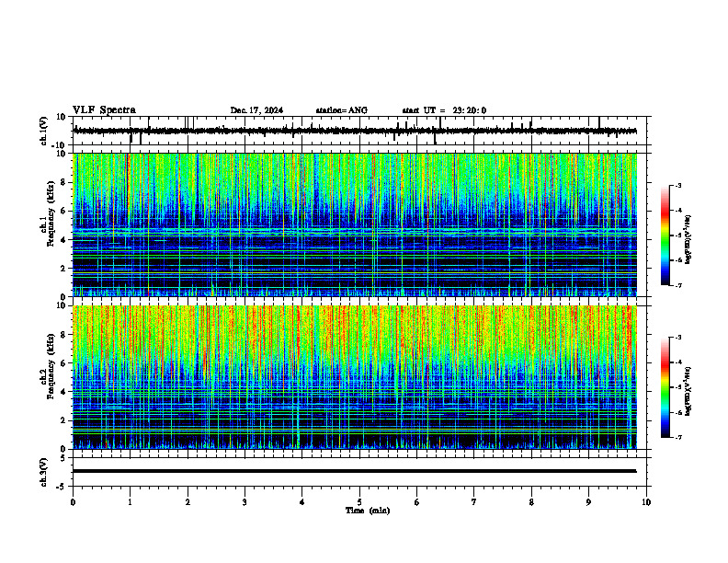This screenshot has width=728, height=563.
Task: Click the "10" tick on the time axis
Action: [x=646, y=502]
